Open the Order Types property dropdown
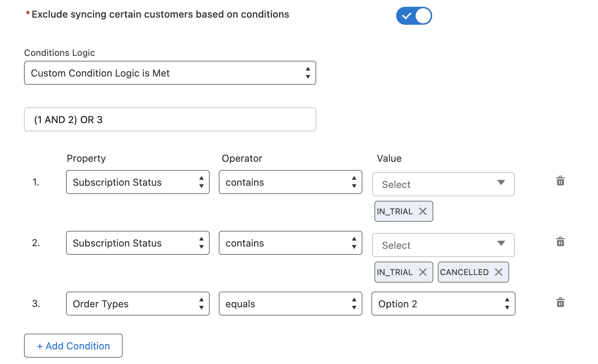The width and height of the screenshot is (598, 364). point(138,304)
